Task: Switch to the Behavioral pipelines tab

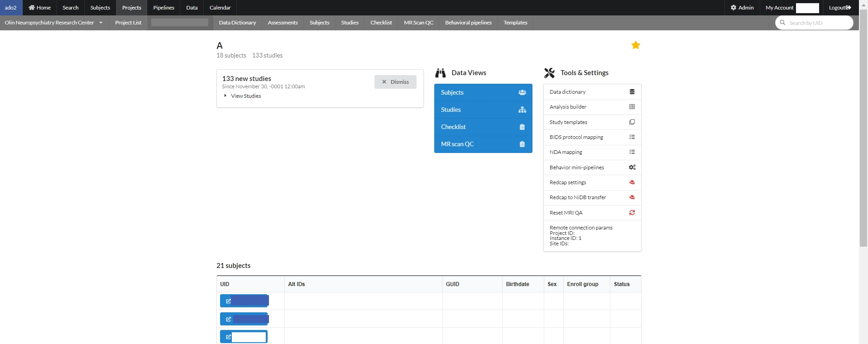Action: pyautogui.click(x=468, y=23)
